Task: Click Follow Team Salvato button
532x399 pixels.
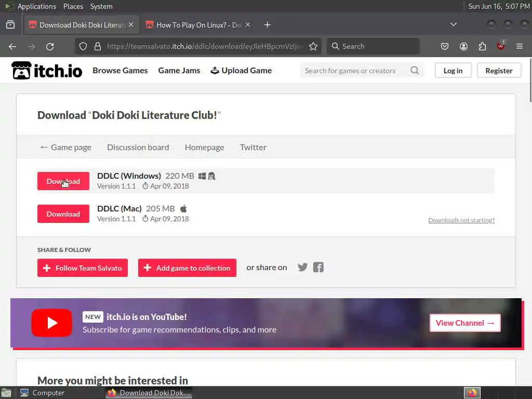Action: 83,268
